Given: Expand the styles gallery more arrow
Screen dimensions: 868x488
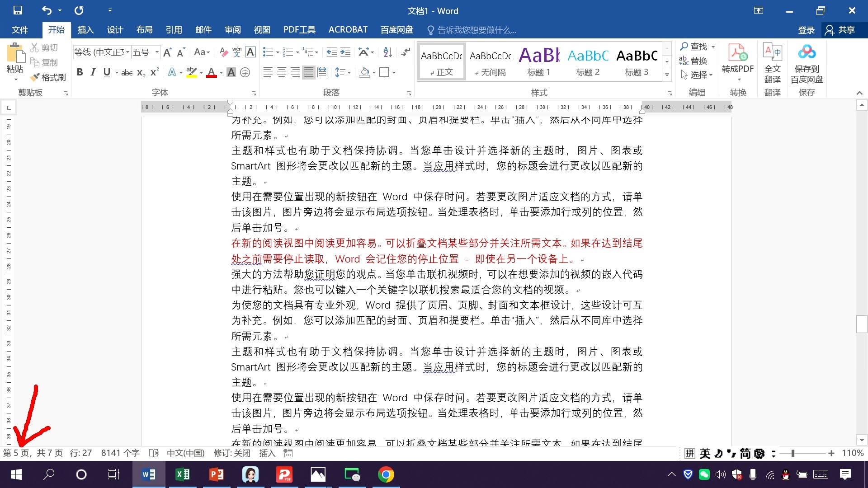Looking at the screenshot, I should tap(667, 75).
